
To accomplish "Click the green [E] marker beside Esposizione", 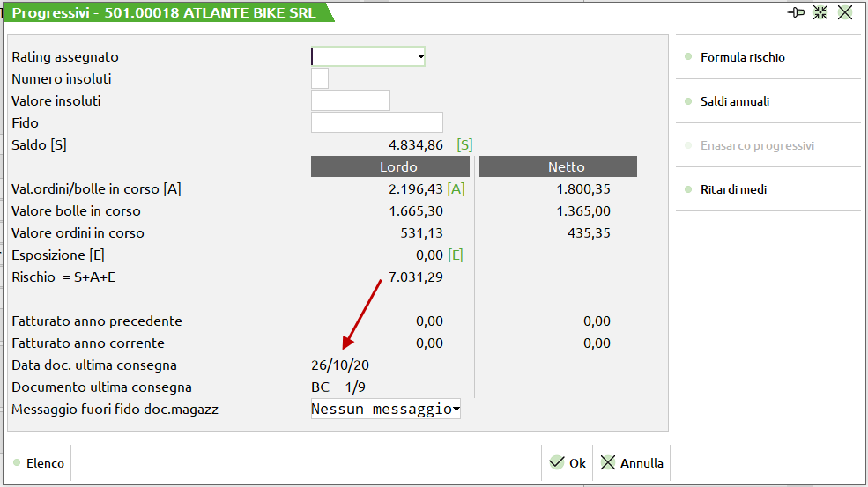I will [x=456, y=255].
